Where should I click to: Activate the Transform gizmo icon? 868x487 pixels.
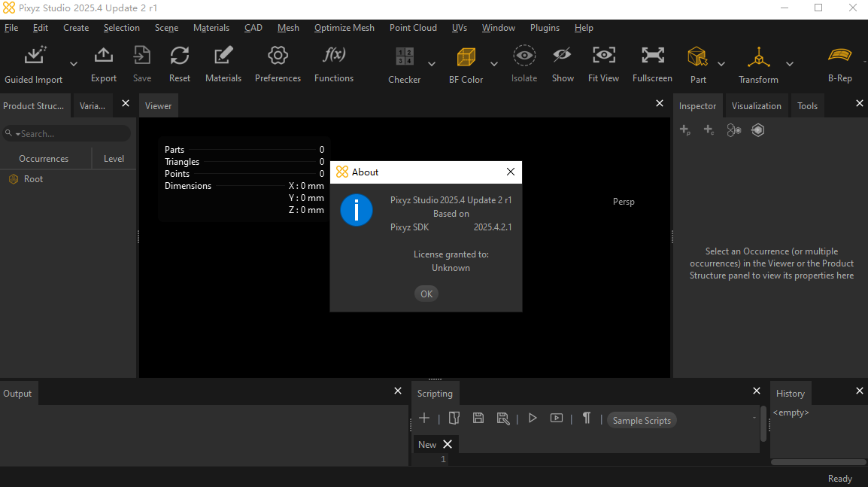pyautogui.click(x=758, y=57)
